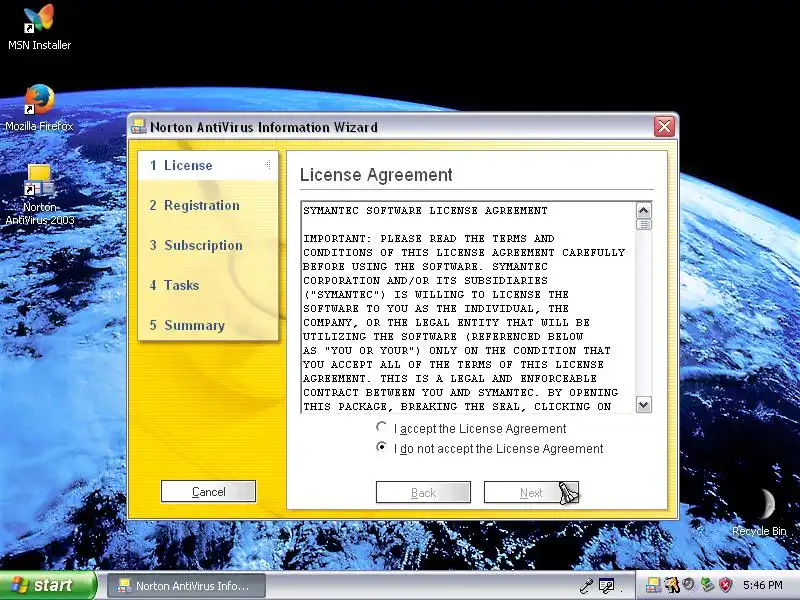Click the license text scroll down arrow

point(643,405)
